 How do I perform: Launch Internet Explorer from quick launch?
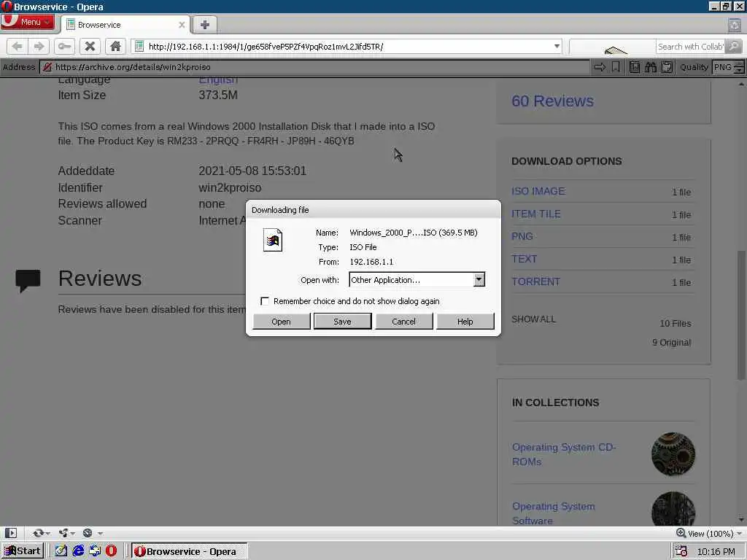point(78,551)
